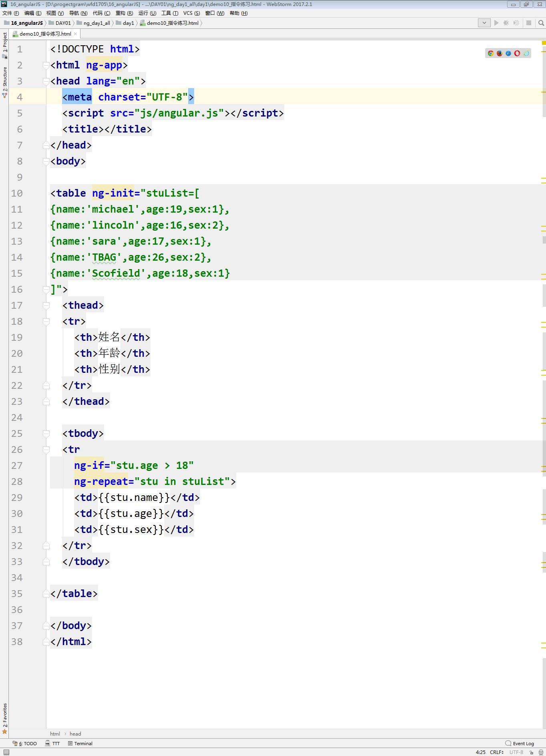Collapse the thead fold on line 17
The width and height of the screenshot is (546, 756).
click(x=46, y=306)
